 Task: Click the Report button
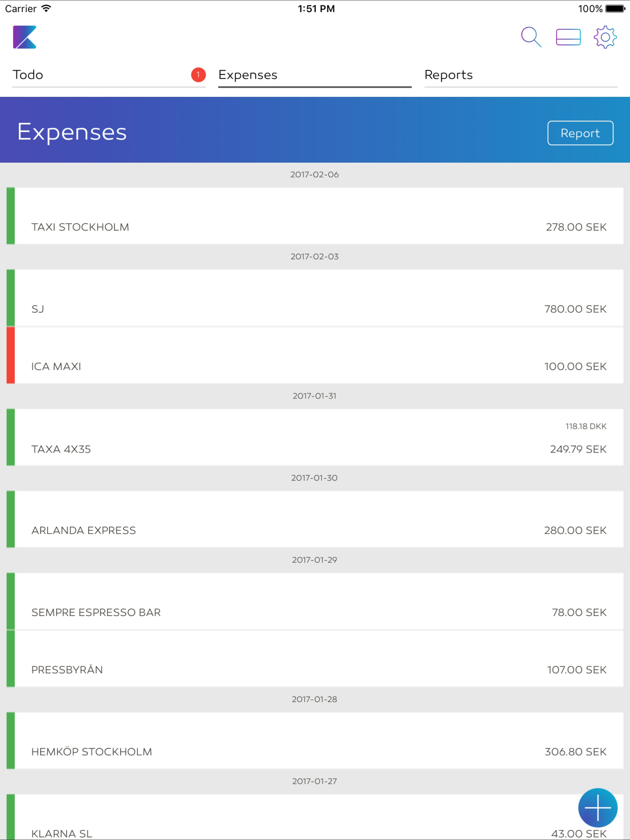point(580,133)
